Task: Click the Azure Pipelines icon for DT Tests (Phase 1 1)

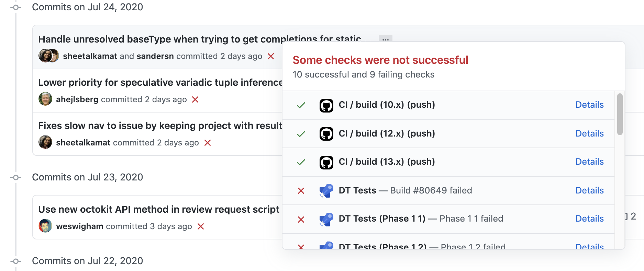Action: (326, 219)
